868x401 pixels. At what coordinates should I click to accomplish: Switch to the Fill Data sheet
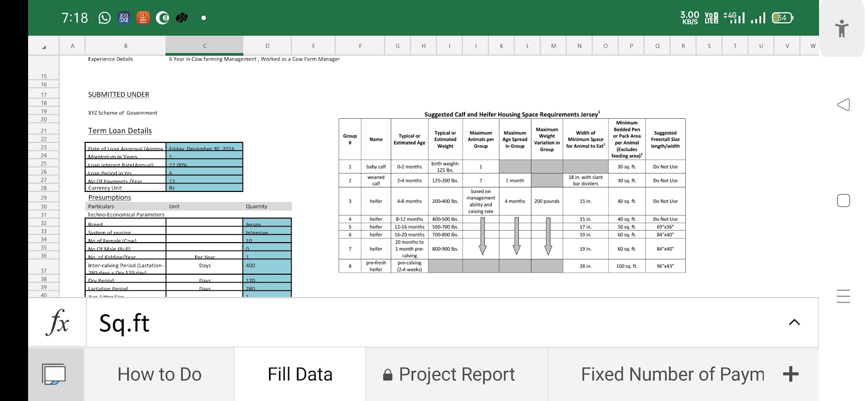click(x=300, y=374)
